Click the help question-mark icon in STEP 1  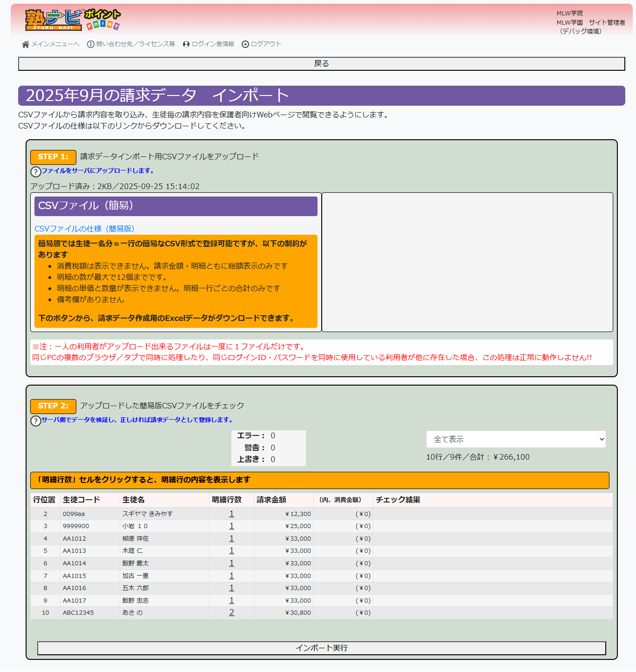tap(35, 172)
